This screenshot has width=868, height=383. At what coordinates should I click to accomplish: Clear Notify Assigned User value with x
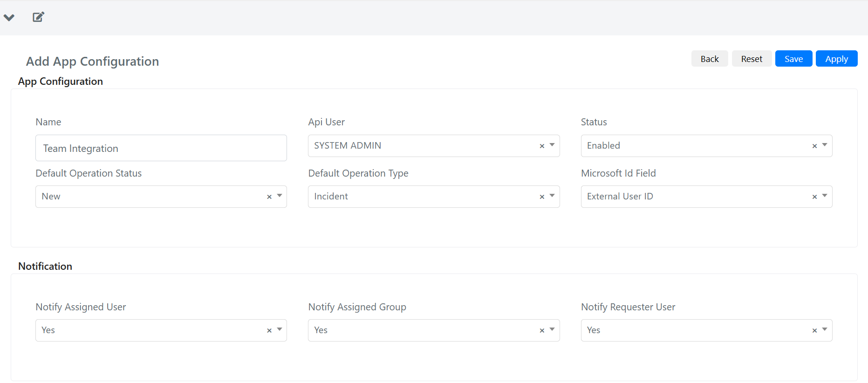click(269, 330)
